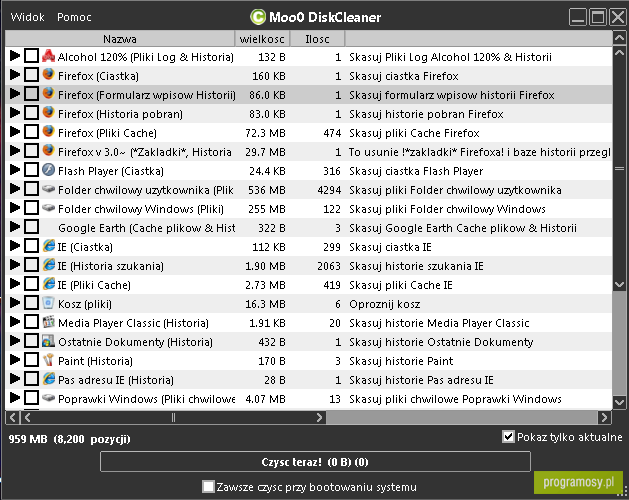Click the Paint (Historia) icon

(49, 360)
